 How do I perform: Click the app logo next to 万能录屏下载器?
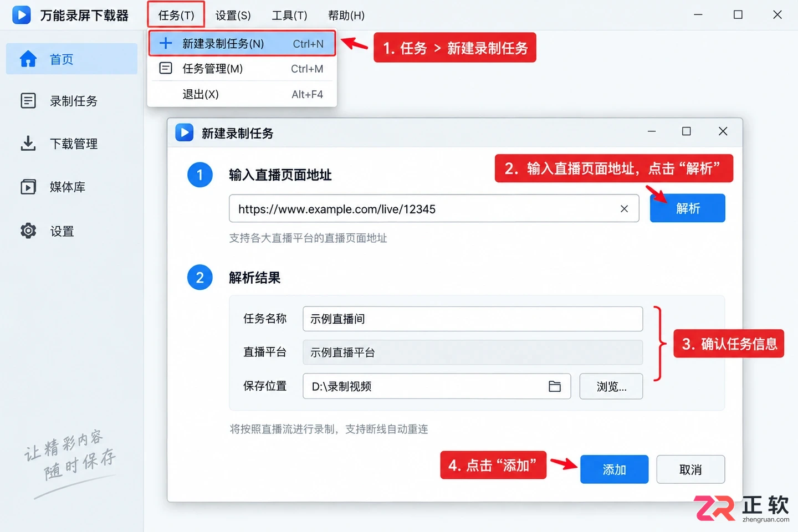[x=22, y=15]
